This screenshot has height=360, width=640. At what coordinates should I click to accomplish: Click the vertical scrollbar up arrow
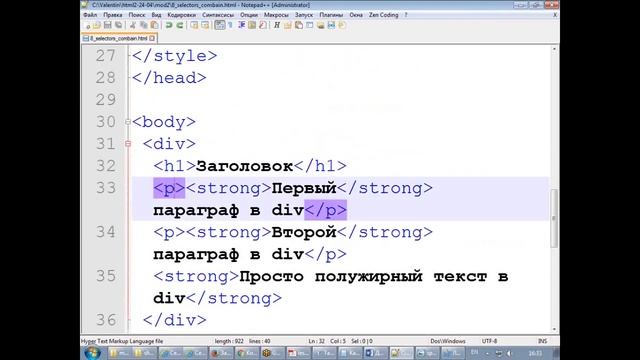tap(554, 49)
